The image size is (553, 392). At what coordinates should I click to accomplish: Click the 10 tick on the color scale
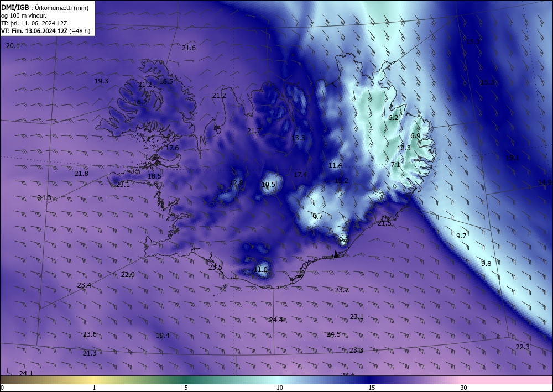coord(279,388)
